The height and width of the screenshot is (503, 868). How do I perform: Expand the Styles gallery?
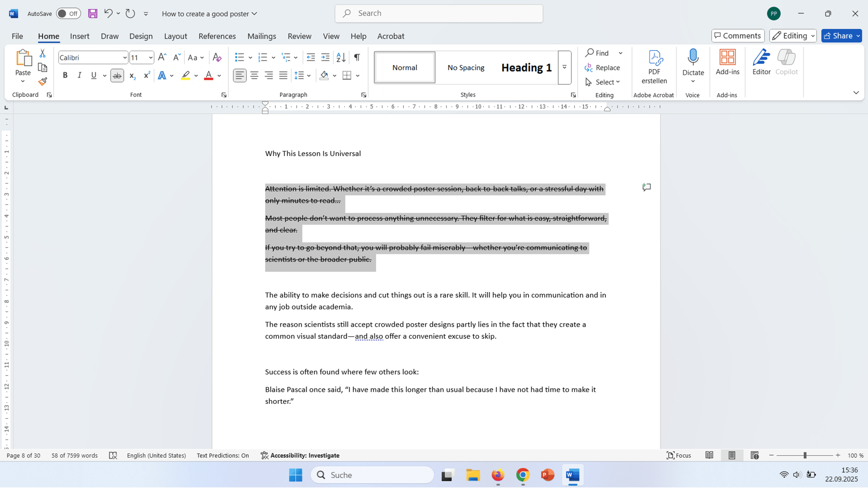click(x=564, y=68)
